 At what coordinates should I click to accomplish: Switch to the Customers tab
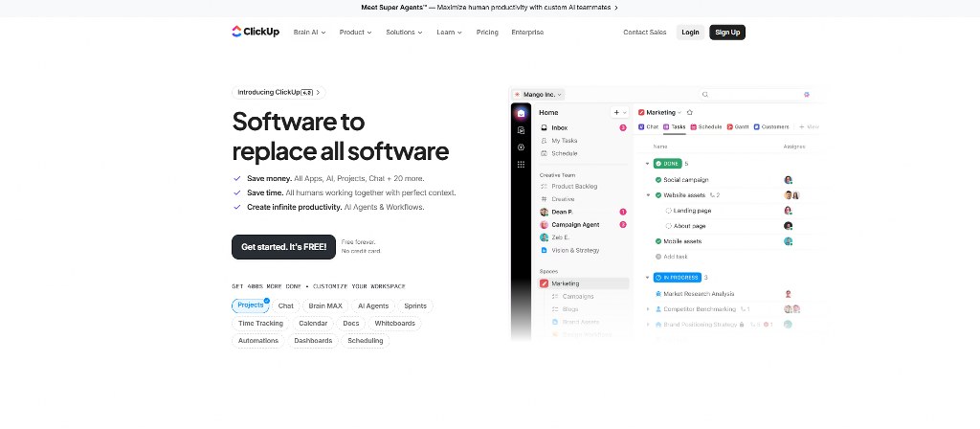771,127
